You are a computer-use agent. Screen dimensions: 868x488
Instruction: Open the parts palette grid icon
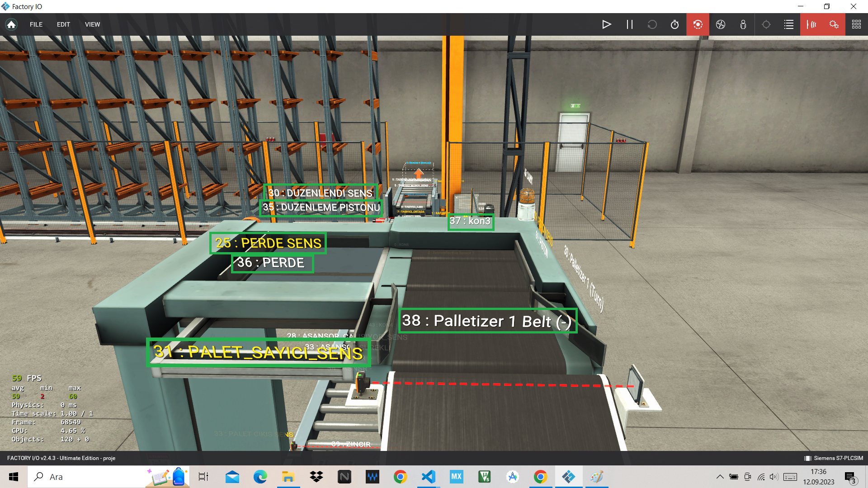coord(856,24)
